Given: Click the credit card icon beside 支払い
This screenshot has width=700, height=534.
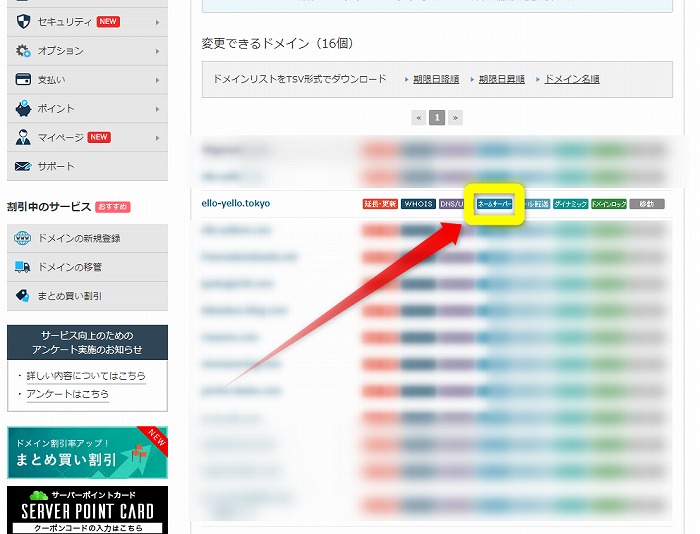Looking at the screenshot, I should coord(23,79).
